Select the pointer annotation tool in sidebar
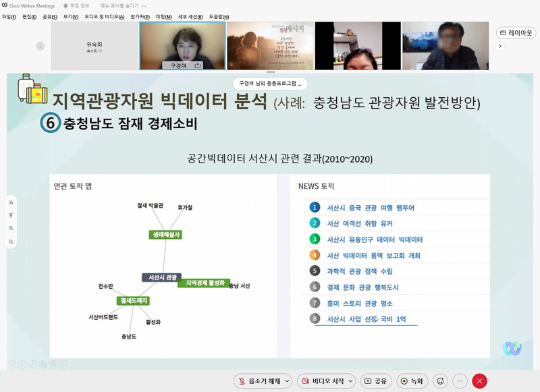This screenshot has height=392, width=540. [9, 203]
